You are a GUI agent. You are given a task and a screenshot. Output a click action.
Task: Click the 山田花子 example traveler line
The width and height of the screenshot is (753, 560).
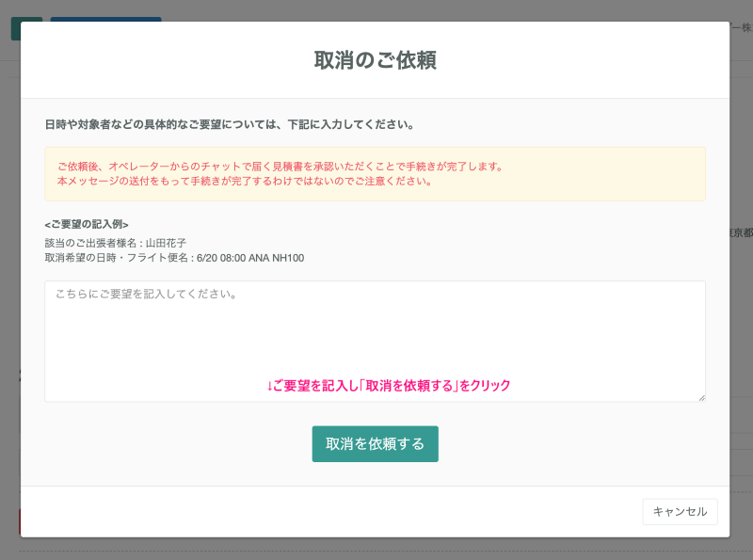(115, 242)
